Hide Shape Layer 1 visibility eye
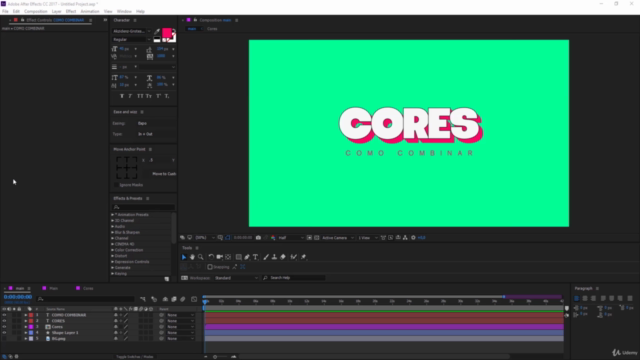 4,333
